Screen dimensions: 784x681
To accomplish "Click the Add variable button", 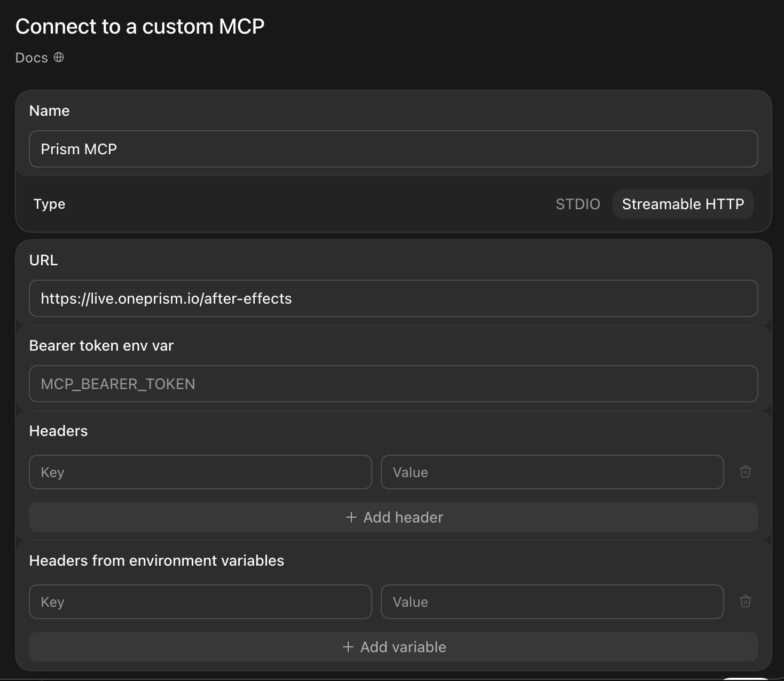I will click(x=394, y=647).
